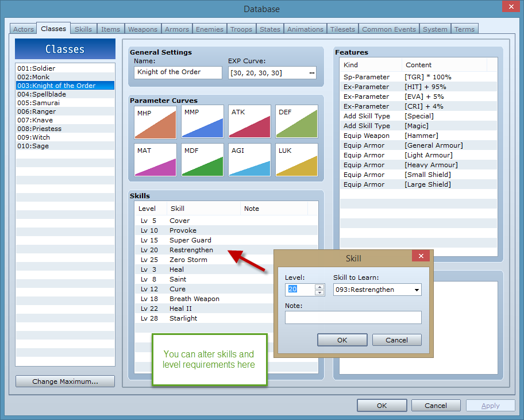Screen dimensions: 524x420
Task: Select the [TGR] * 100% feature row
Action: point(418,77)
